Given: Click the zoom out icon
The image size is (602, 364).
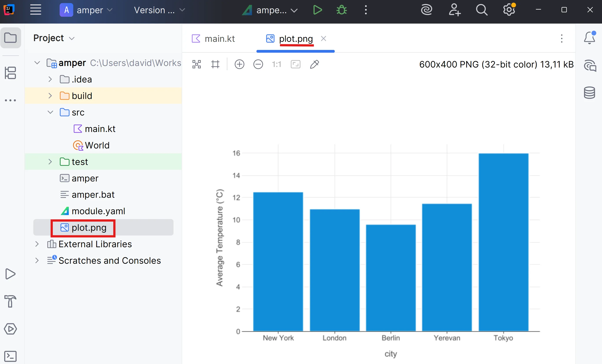Looking at the screenshot, I should [x=258, y=64].
